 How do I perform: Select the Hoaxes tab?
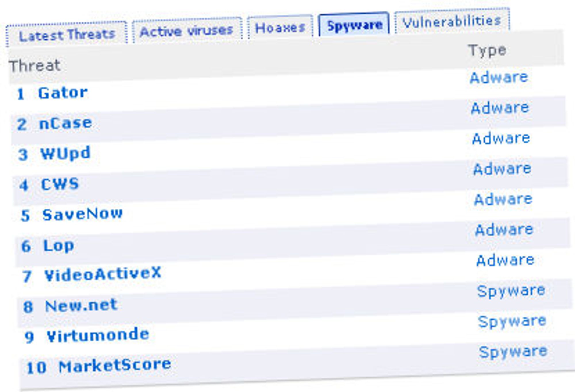(x=280, y=27)
